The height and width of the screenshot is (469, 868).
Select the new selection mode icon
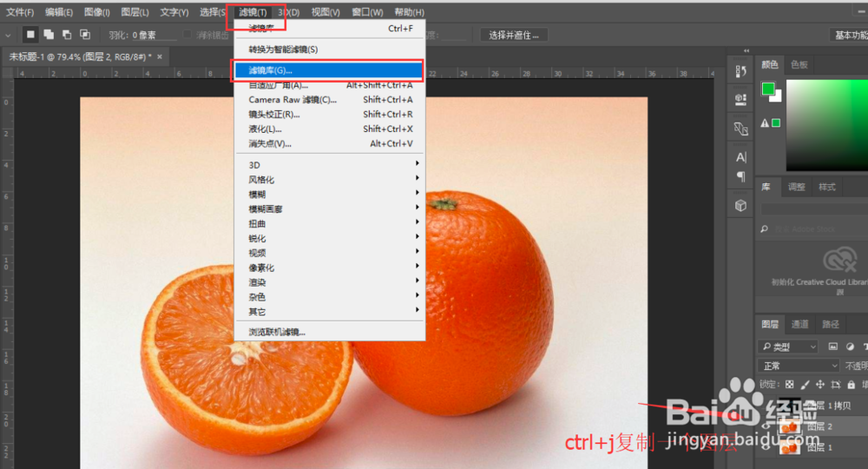[x=30, y=35]
